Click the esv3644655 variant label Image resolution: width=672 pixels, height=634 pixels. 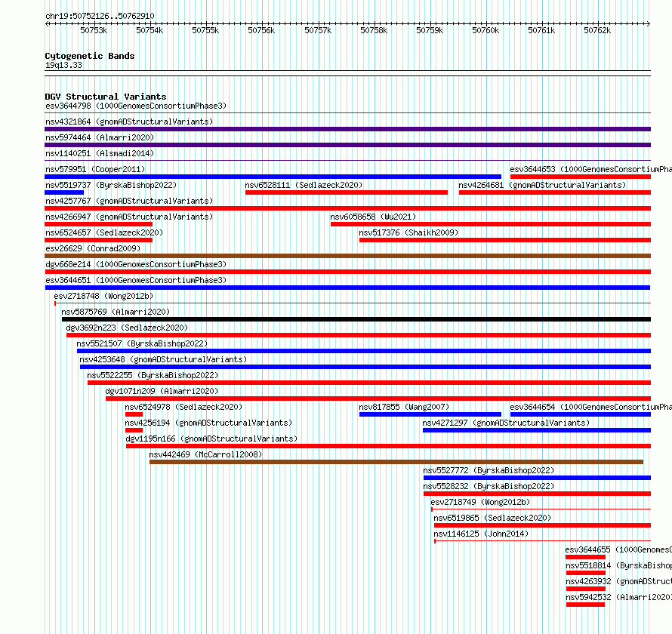[618, 549]
